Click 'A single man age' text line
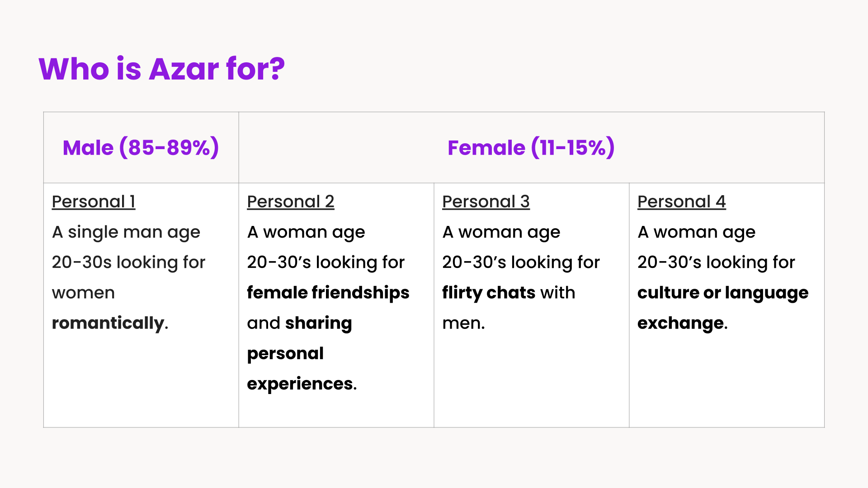 coord(126,233)
